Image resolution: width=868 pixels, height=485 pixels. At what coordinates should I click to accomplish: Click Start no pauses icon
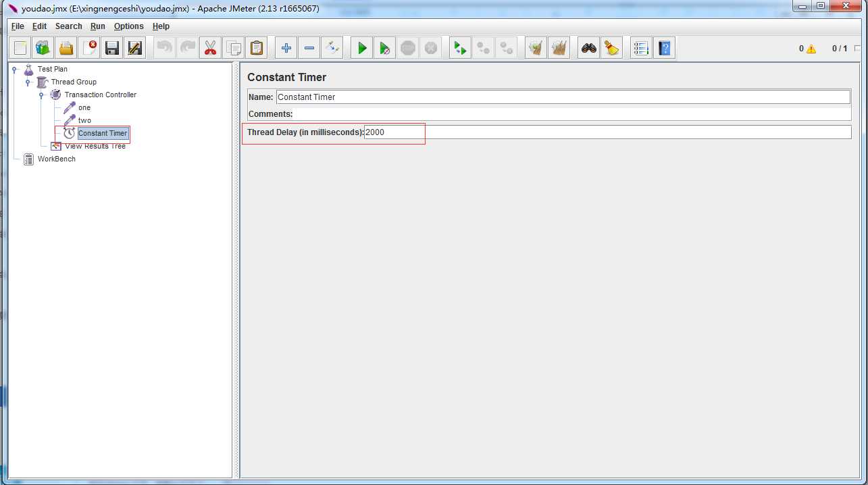click(385, 48)
